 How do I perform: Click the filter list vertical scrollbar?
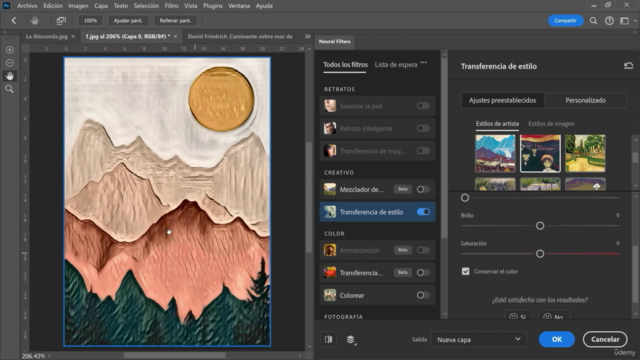(444, 147)
